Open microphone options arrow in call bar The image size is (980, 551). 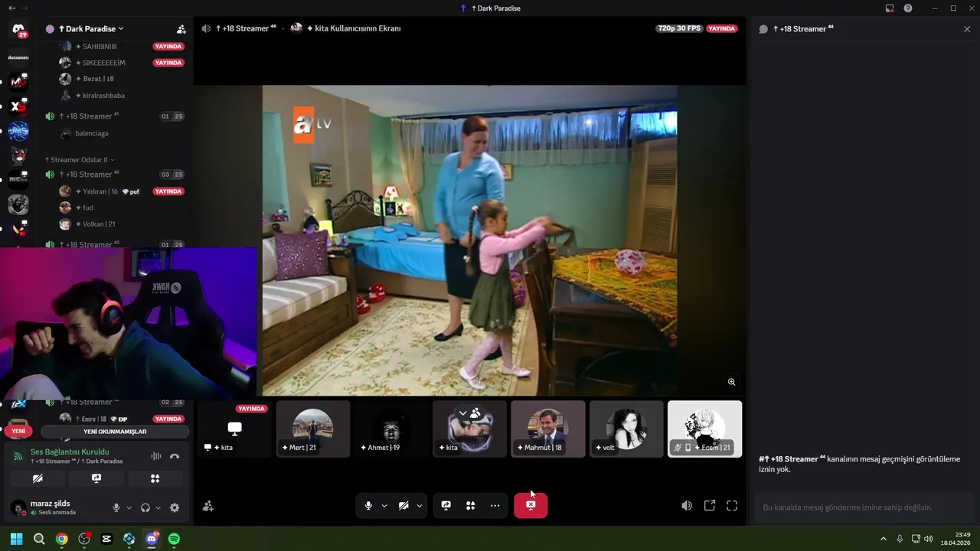[x=384, y=506]
